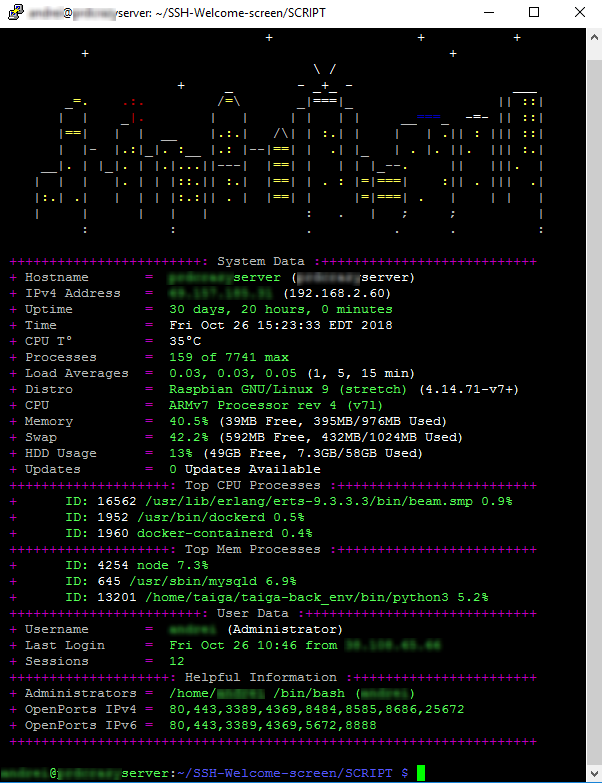
Task: Click the IPv4 Address label
Action: point(73,293)
